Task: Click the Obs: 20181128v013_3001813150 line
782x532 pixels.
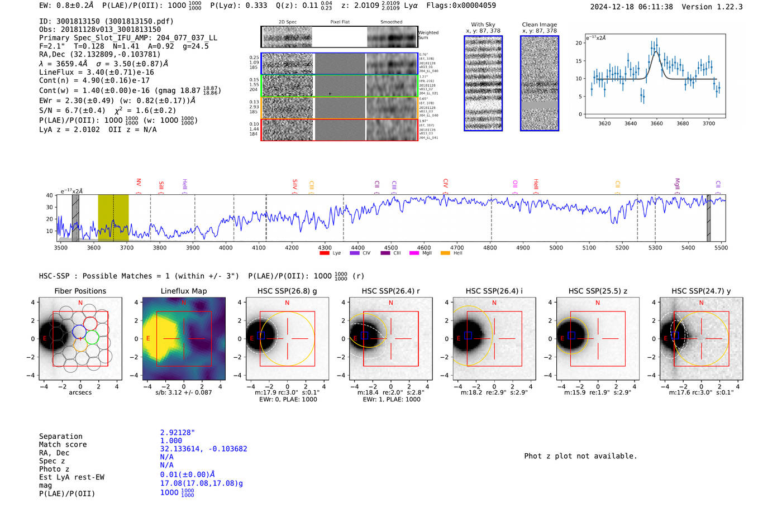Action: pos(100,30)
